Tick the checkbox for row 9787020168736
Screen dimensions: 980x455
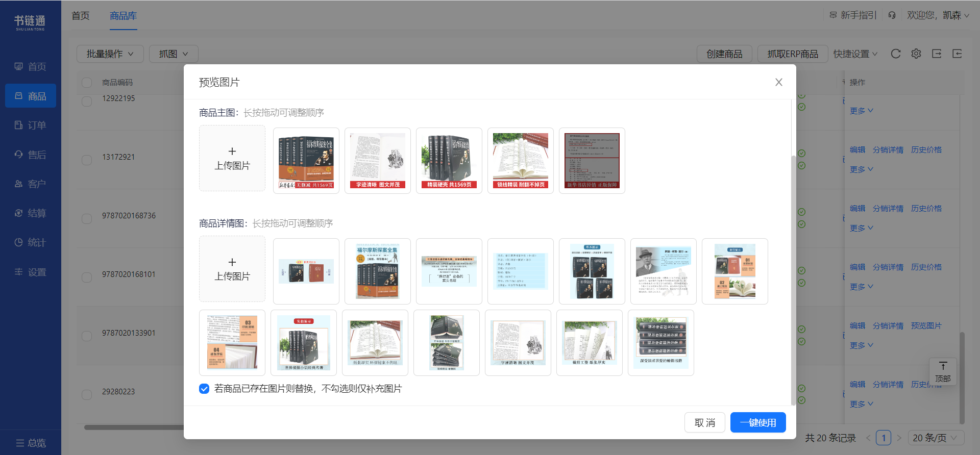(87, 218)
